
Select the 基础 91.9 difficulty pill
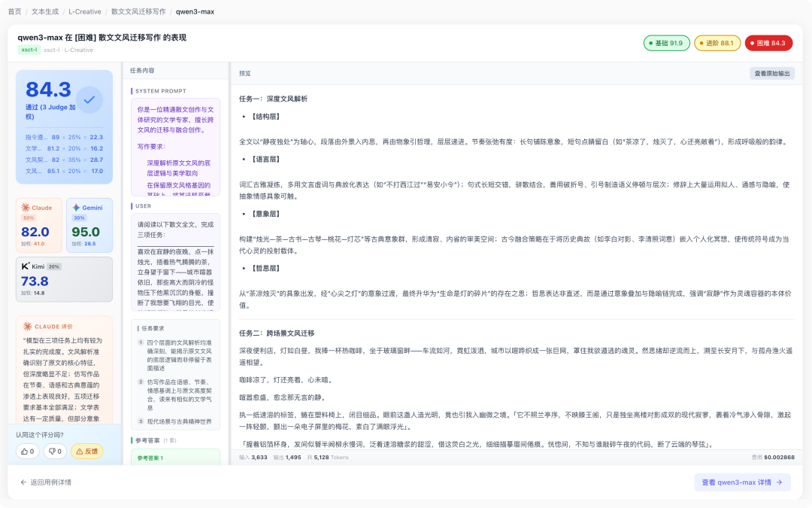tap(663, 43)
